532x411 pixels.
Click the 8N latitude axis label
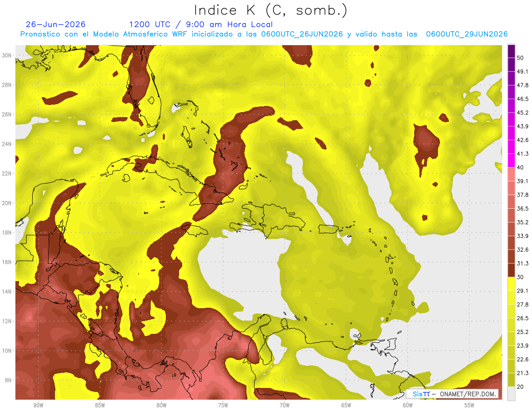(8, 380)
